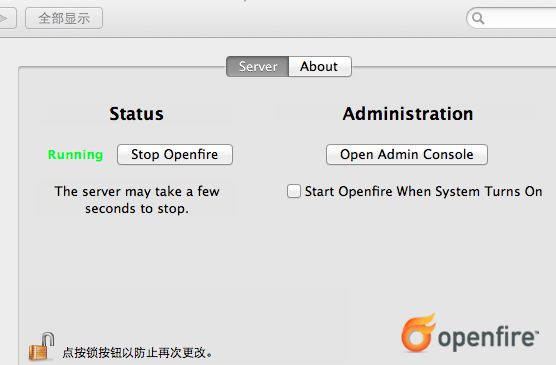
Task: Enable Start Openfire When System Turns On checkbox
Action: pyautogui.click(x=294, y=191)
